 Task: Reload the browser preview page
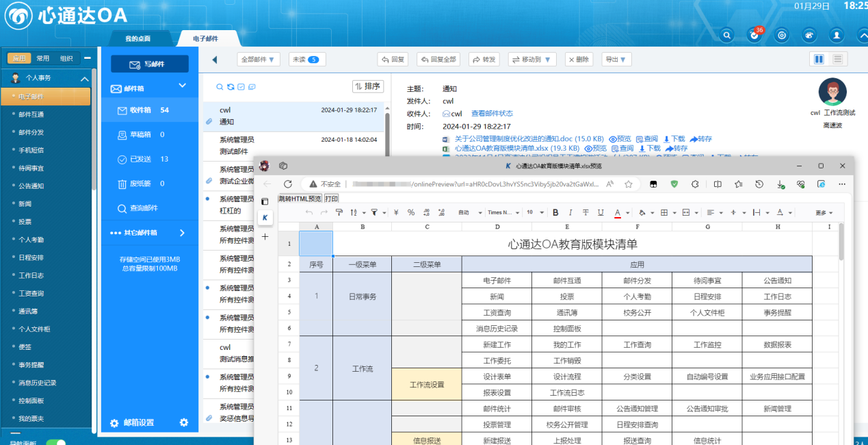[288, 184]
